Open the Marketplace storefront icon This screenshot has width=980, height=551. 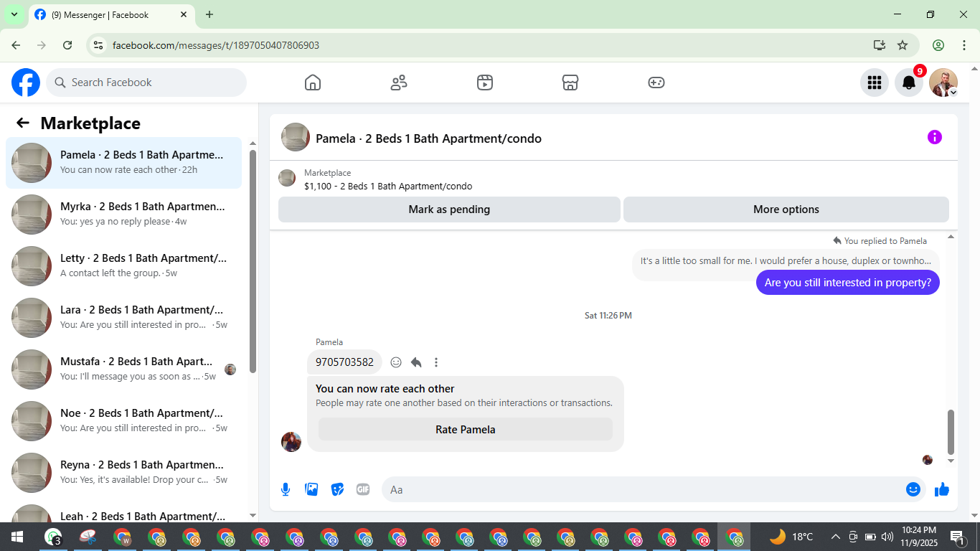tap(570, 83)
